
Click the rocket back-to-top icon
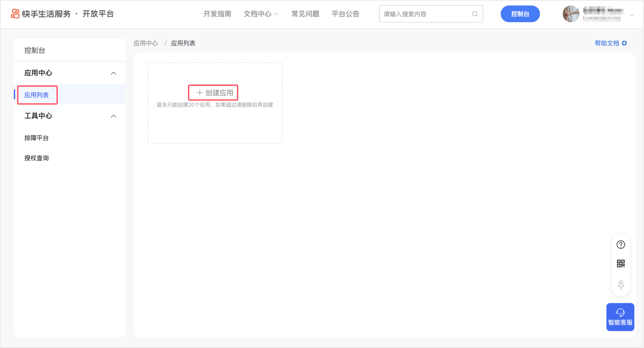[621, 284]
